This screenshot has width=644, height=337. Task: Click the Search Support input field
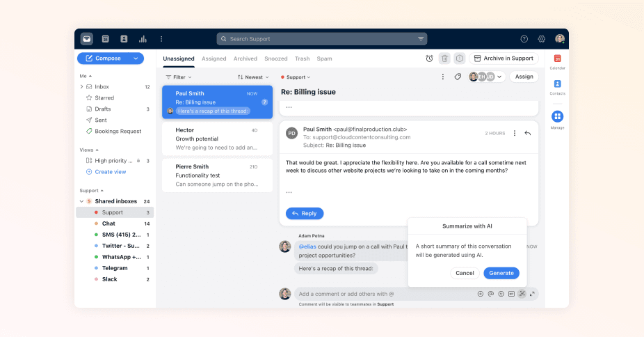[322, 38]
